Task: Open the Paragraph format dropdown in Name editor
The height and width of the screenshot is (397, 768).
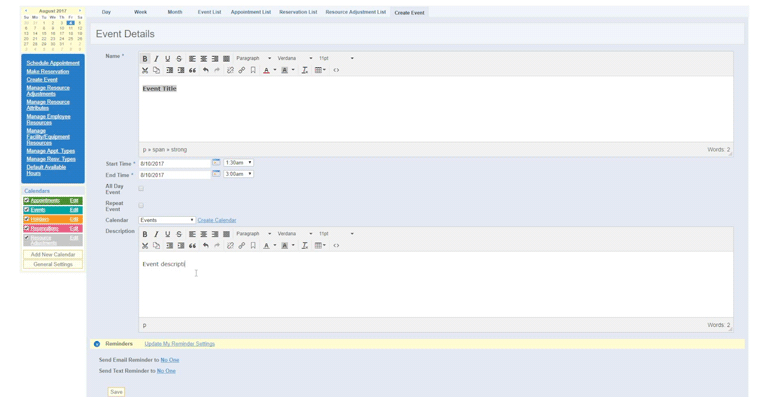Action: pos(253,59)
